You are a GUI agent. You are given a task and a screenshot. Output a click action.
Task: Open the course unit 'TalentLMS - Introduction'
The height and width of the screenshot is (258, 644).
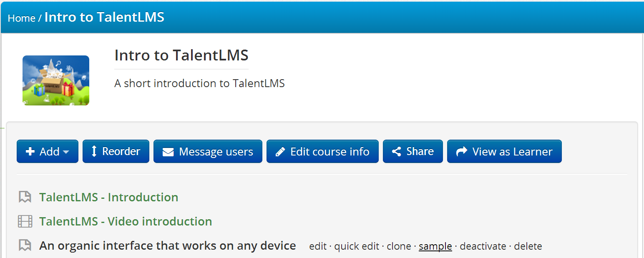(108, 197)
